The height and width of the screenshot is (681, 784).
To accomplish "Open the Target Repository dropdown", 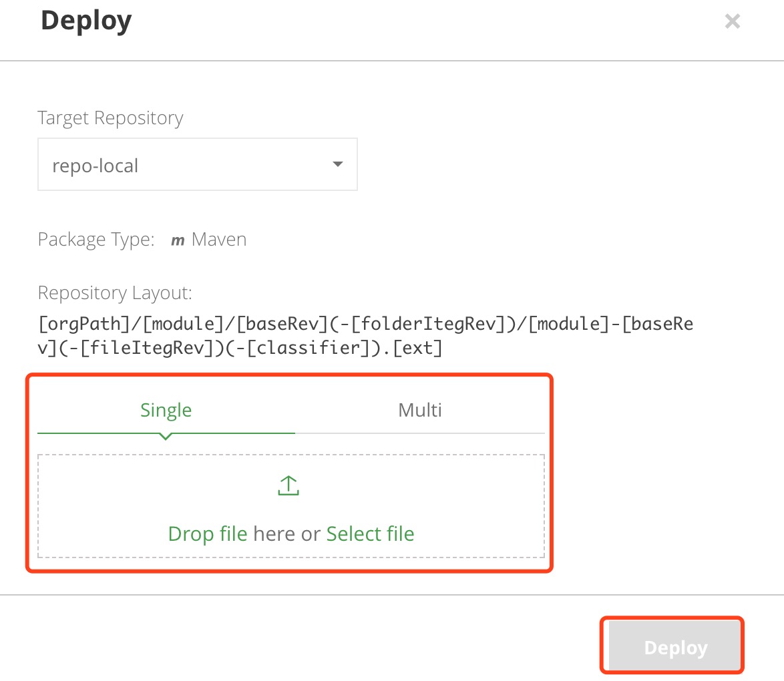I will coord(197,164).
